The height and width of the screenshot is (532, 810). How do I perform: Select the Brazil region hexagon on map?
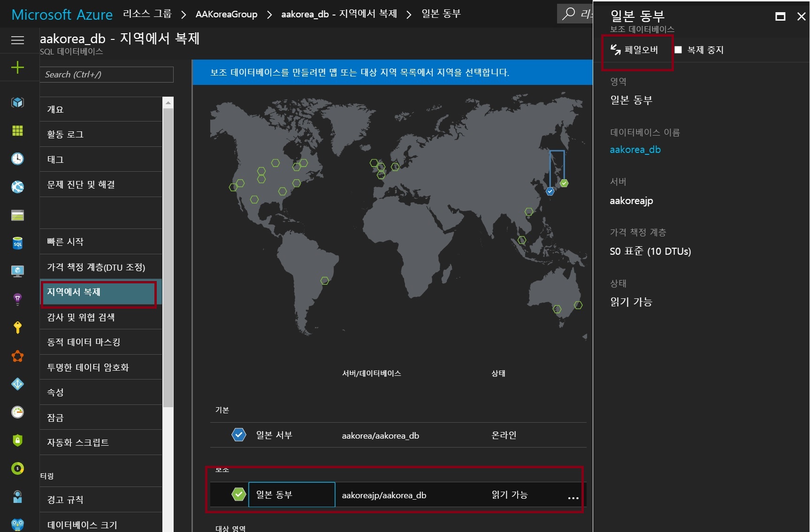point(325,281)
